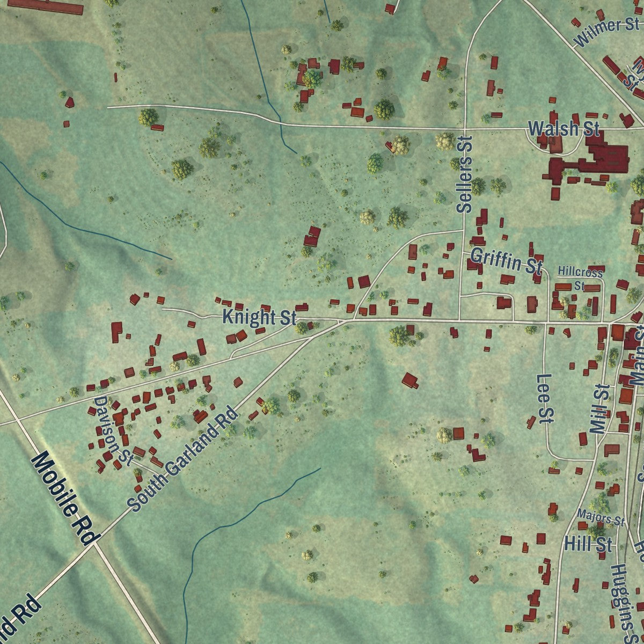Click the Majors St label
644x644 pixels.
pos(601,517)
